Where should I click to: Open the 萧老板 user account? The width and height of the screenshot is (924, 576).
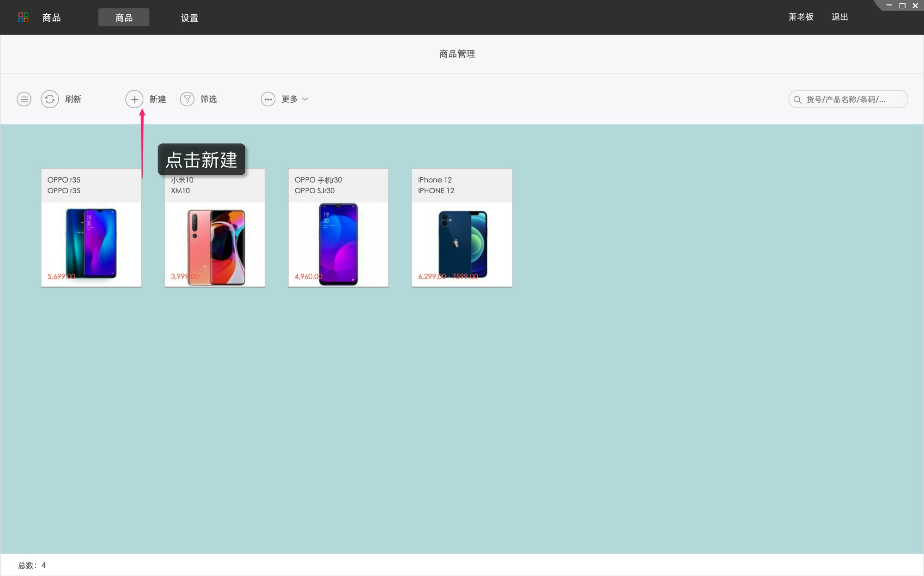point(801,17)
